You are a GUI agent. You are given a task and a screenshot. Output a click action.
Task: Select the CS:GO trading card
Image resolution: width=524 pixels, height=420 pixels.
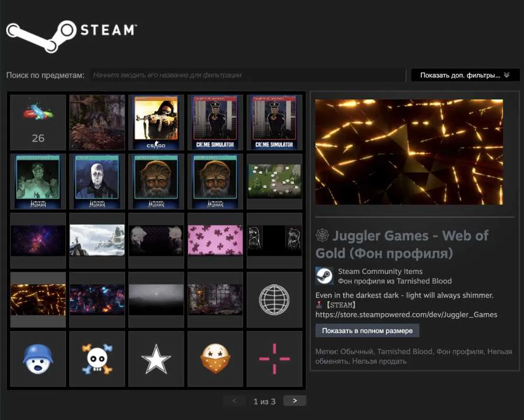[x=156, y=122]
